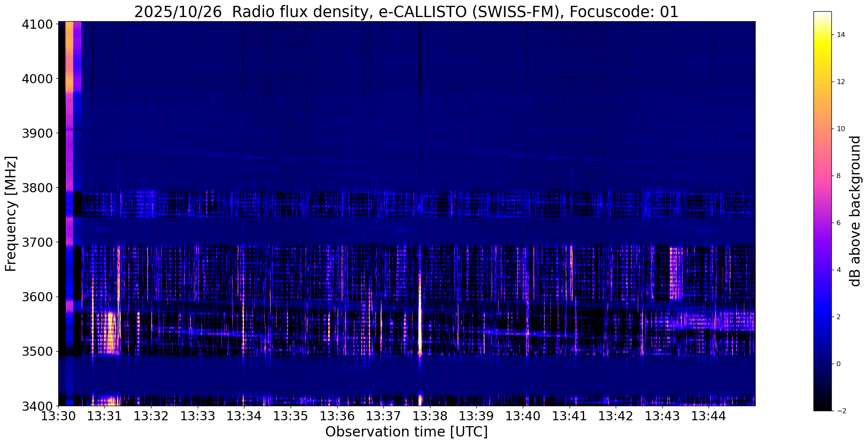Click the 13:36 time tick label
868x444 pixels.
(337, 416)
